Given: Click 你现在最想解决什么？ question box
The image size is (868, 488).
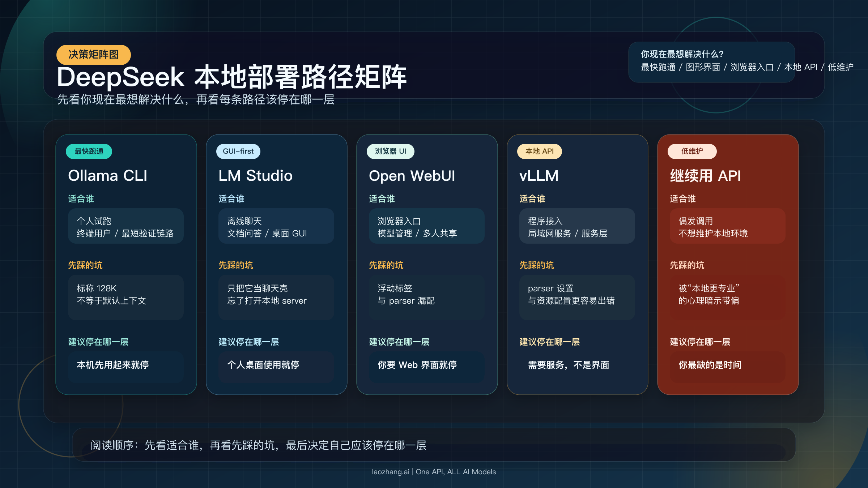Looking at the screenshot, I should [711, 61].
